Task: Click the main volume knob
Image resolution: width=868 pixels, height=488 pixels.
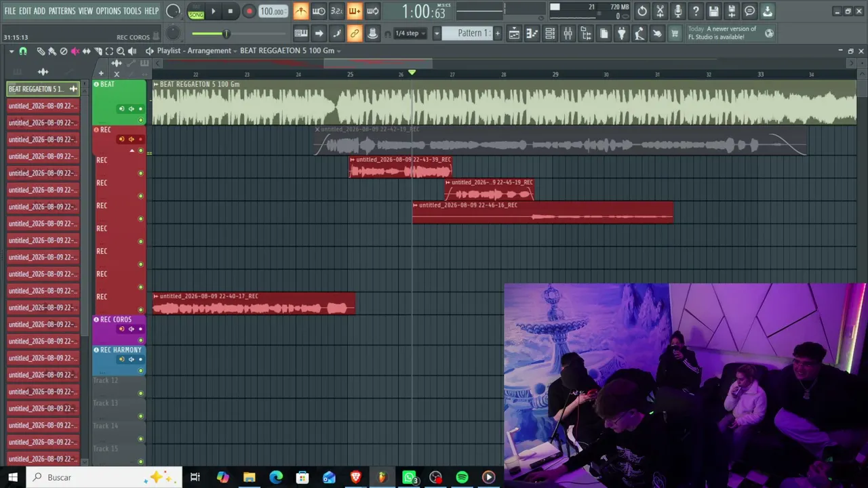Action: [173, 11]
